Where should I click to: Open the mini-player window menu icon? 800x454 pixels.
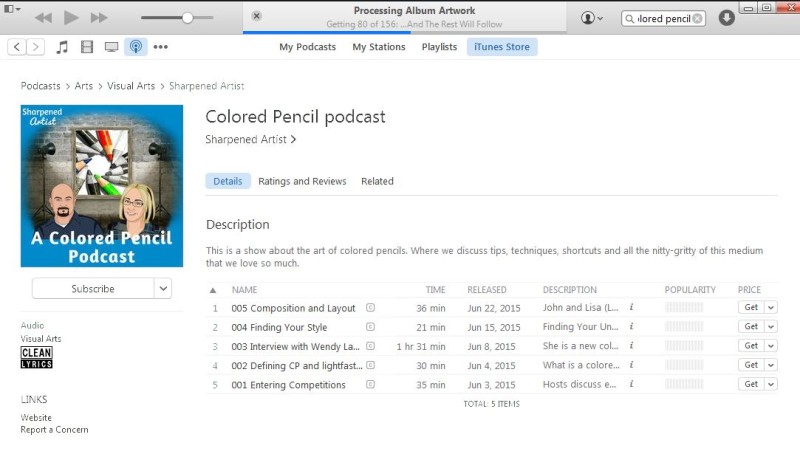(12, 9)
